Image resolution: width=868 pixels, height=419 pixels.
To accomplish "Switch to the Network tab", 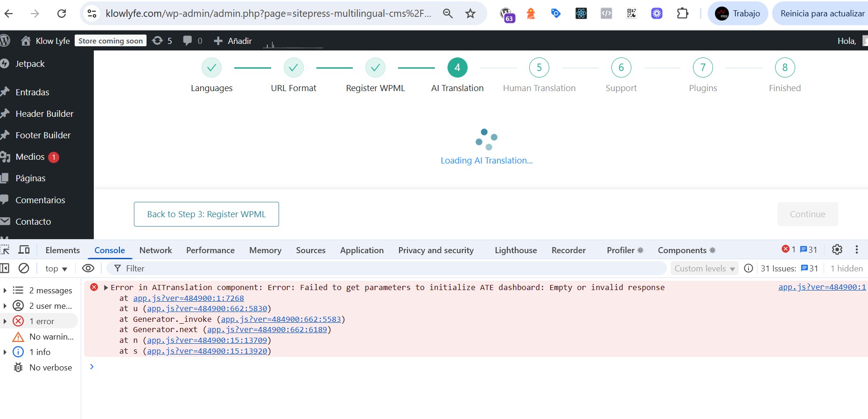I will pyautogui.click(x=155, y=250).
